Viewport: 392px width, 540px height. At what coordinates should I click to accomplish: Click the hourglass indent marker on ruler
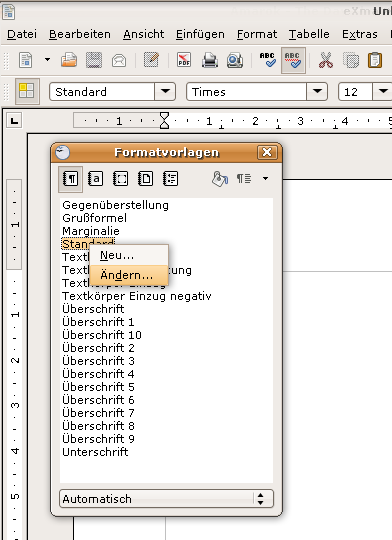[x=165, y=121]
